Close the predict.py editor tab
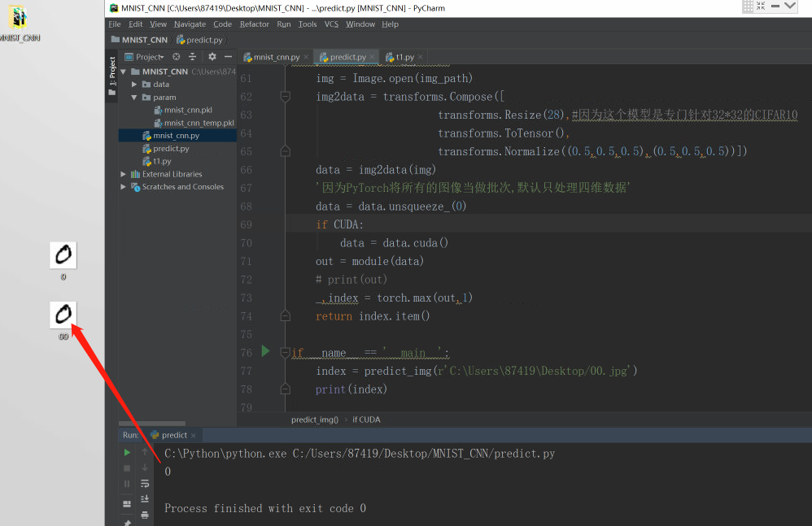Image resolution: width=812 pixels, height=526 pixels. tap(372, 57)
